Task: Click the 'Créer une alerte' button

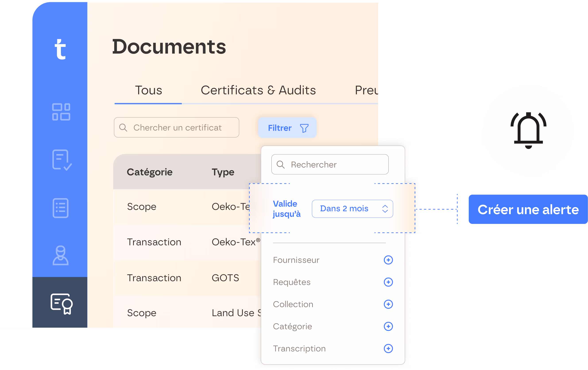Action: (x=528, y=209)
